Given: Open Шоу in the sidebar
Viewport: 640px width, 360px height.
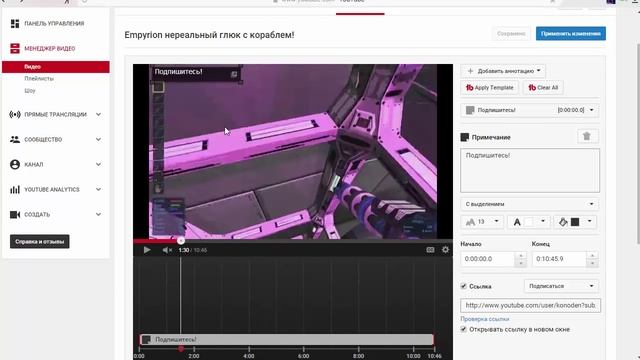Looking at the screenshot, I should (x=30, y=91).
